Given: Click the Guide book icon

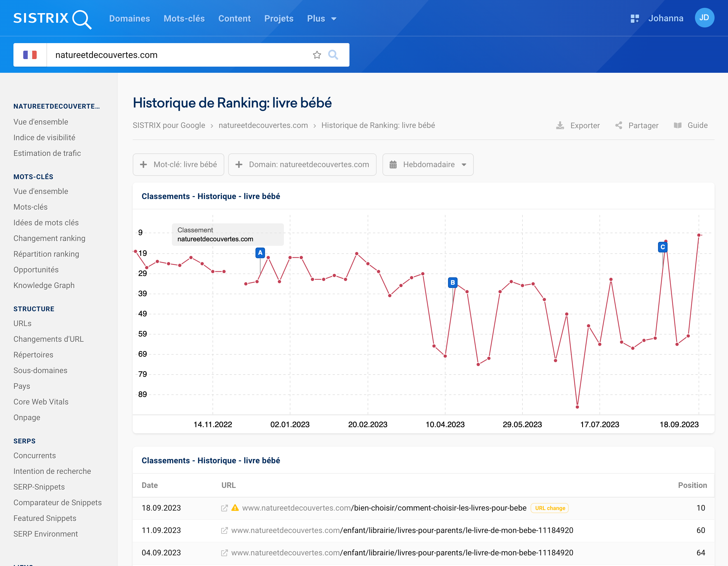Looking at the screenshot, I should 678,125.
